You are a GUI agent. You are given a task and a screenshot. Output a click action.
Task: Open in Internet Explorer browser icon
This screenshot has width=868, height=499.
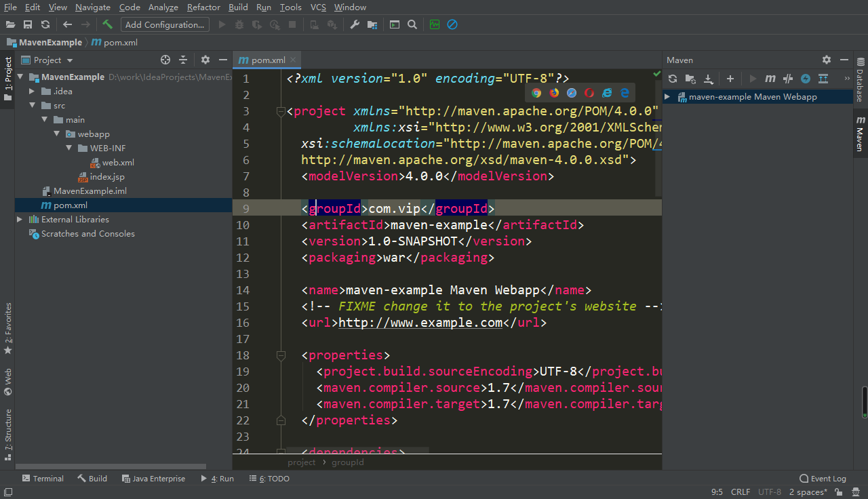(x=607, y=93)
